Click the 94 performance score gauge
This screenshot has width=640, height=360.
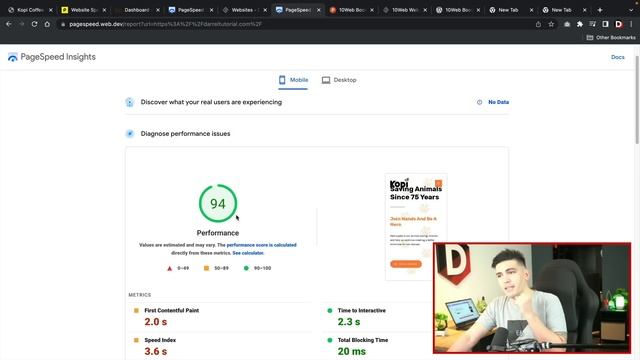coord(218,203)
